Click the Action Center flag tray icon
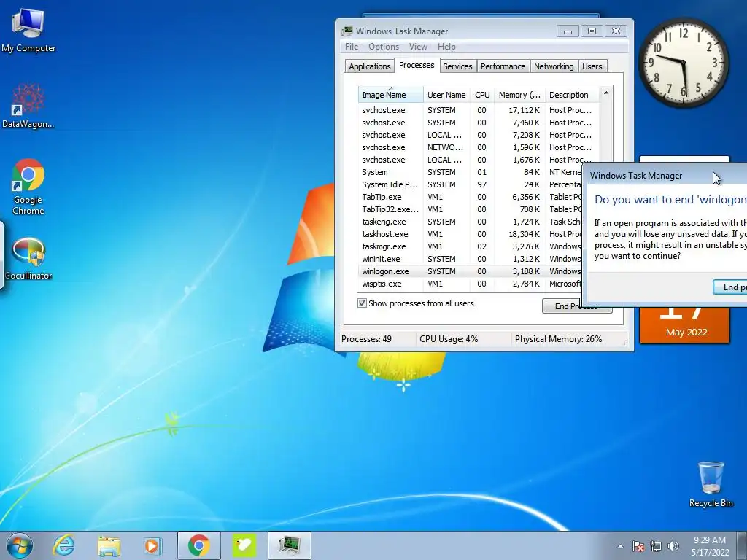The image size is (747, 560). pyautogui.click(x=638, y=546)
